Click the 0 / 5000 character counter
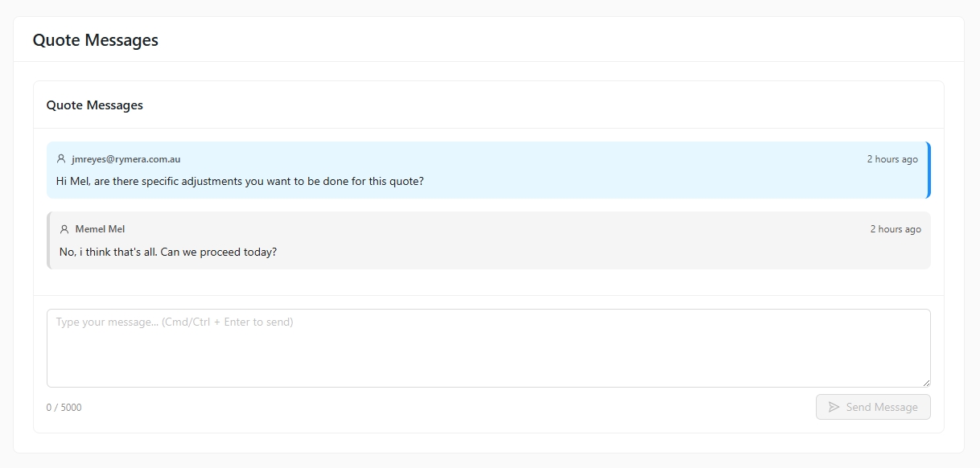The image size is (980, 468). point(64,408)
